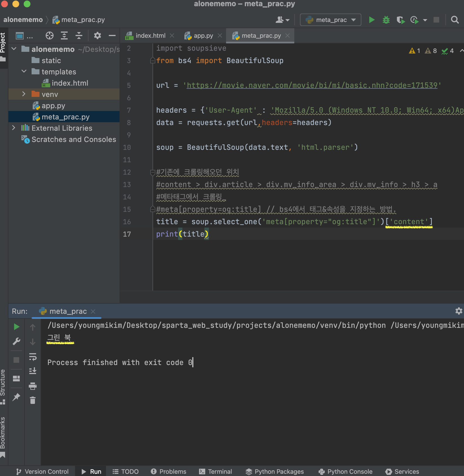464x476 pixels.
Task: Toggle soft-wrap in console
Action: pos(33,357)
